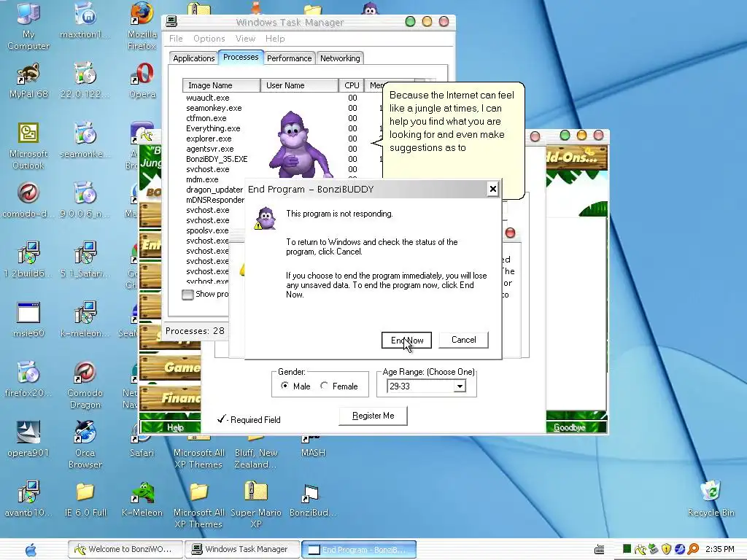Screen dimensions: 747x560
Task: Switch to Performance tab
Action: (289, 58)
